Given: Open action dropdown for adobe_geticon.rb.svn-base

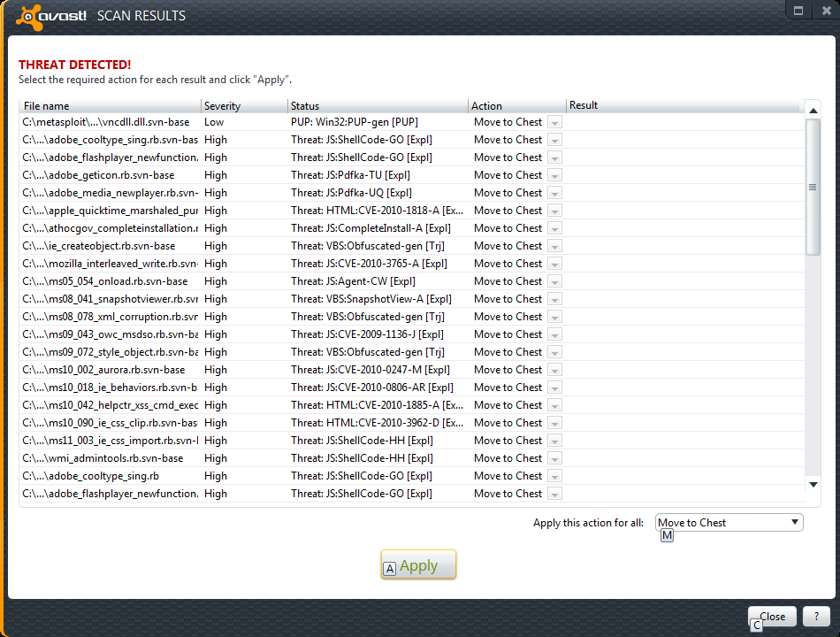Looking at the screenshot, I should tap(555, 176).
